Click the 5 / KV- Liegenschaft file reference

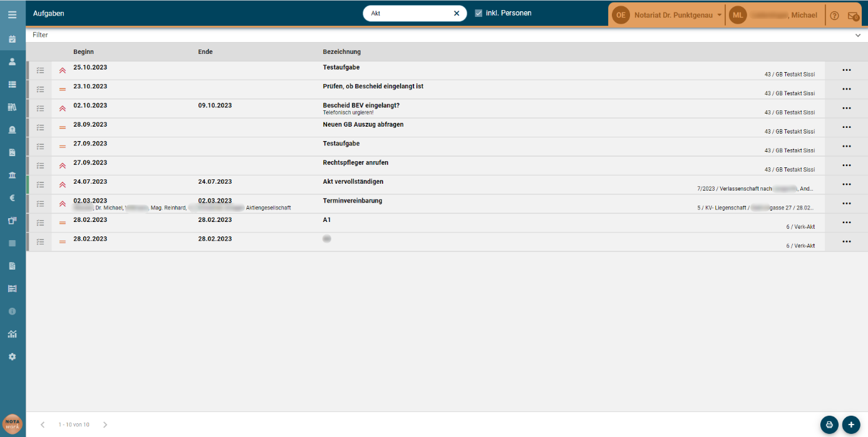(x=756, y=208)
